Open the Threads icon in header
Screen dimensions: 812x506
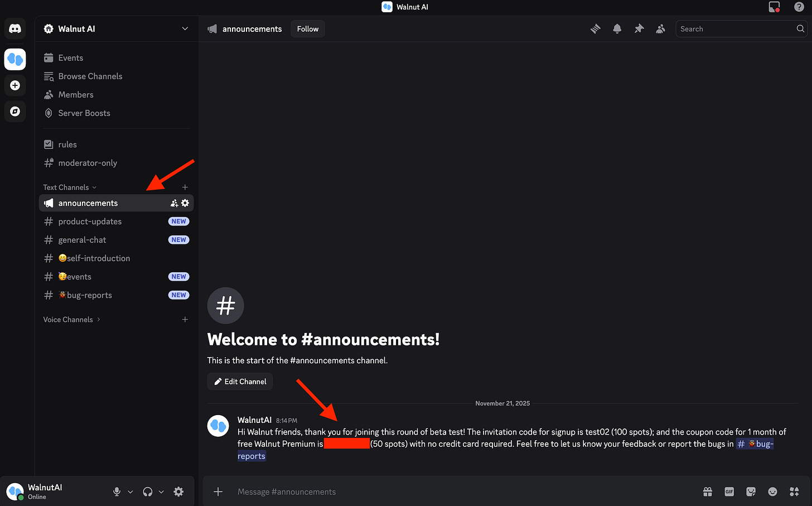596,29
